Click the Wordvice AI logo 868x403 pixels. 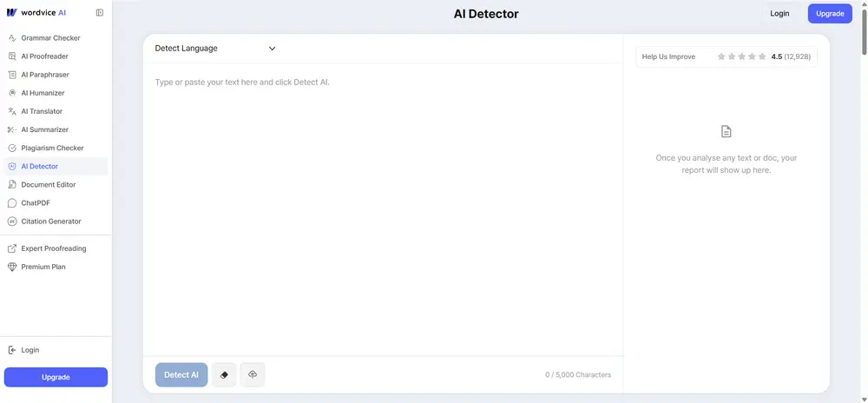coord(36,13)
